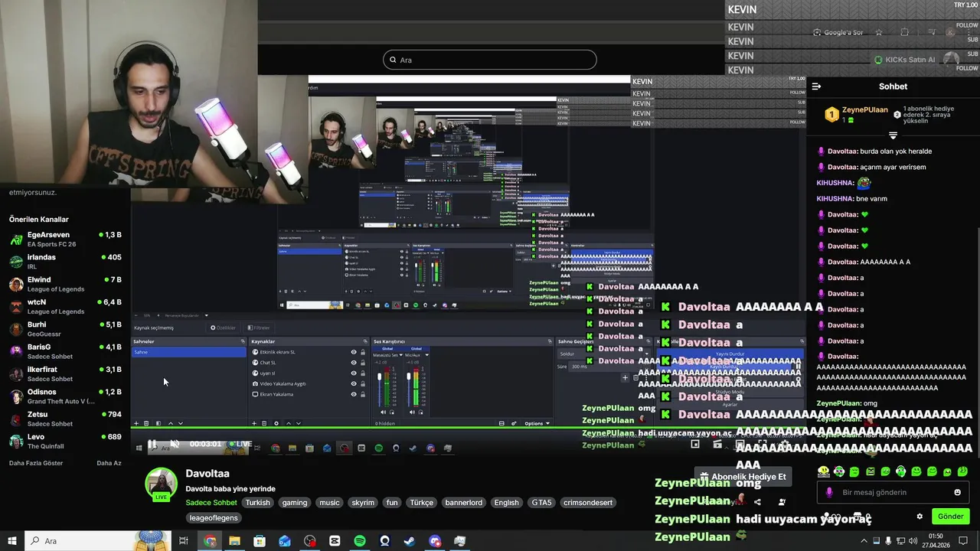
Task: Open OBS audio mixer advanced settings gear
Action: [x=514, y=423]
